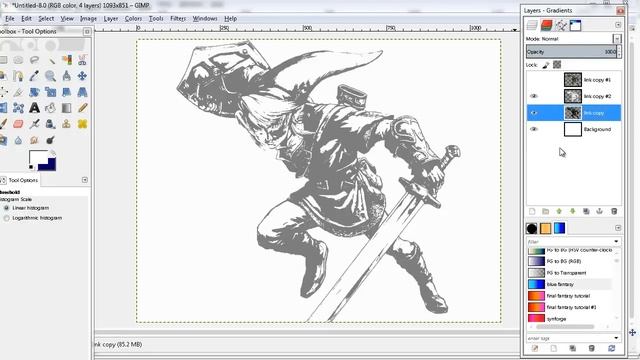Hide the Background layer
640x360 pixels.
pyautogui.click(x=533, y=129)
